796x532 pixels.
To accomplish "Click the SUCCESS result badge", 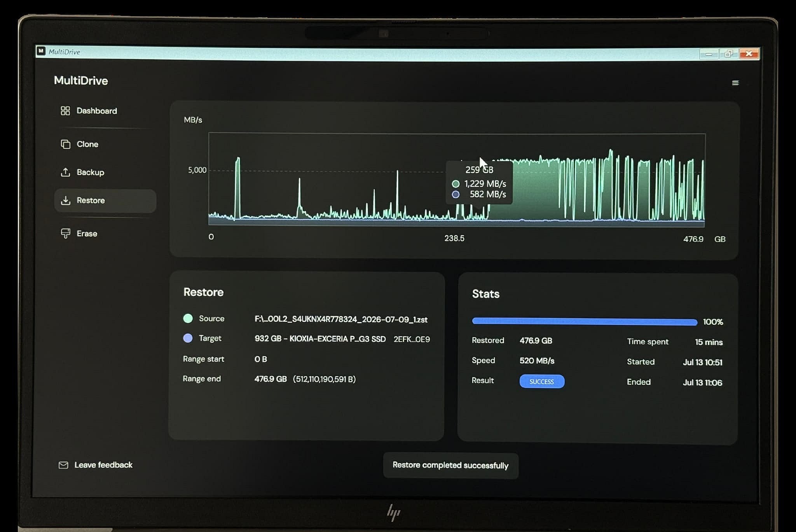I will pos(542,382).
